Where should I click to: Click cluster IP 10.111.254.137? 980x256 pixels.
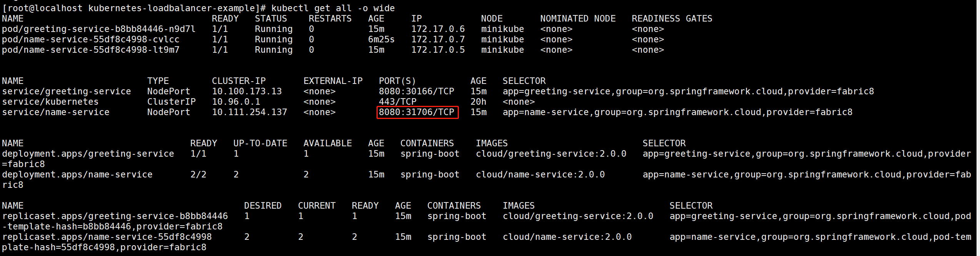[x=249, y=112]
